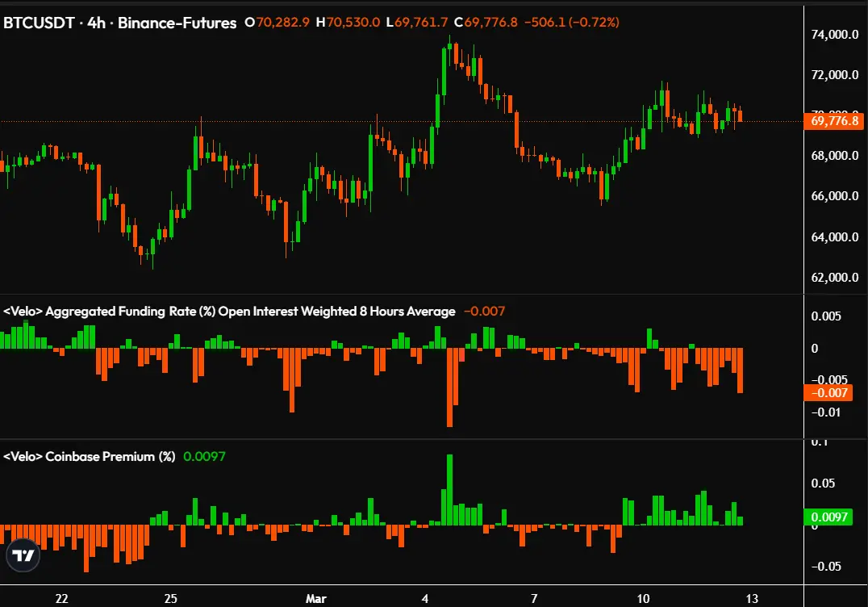Click date label 4 on time axis

[424, 599]
